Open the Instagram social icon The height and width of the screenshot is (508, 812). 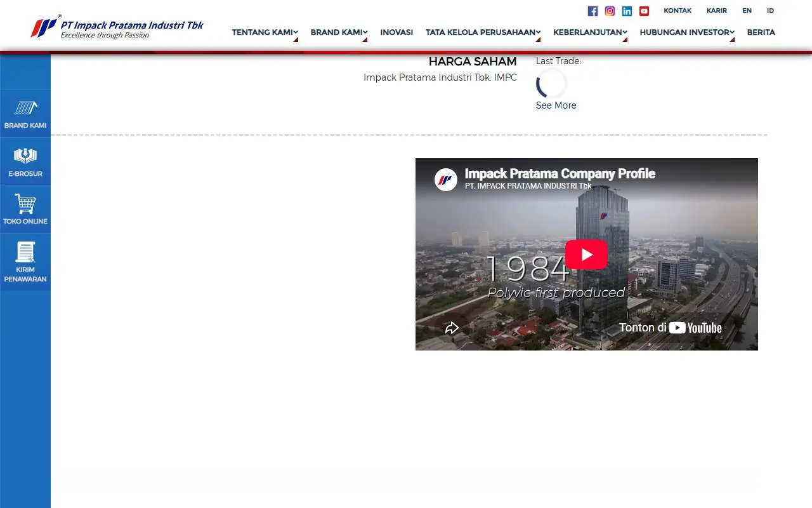point(610,11)
